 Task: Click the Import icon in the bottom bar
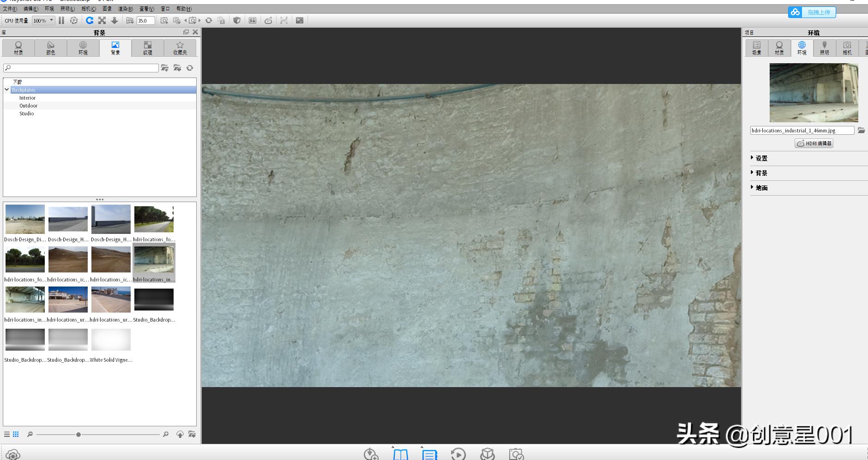371,454
